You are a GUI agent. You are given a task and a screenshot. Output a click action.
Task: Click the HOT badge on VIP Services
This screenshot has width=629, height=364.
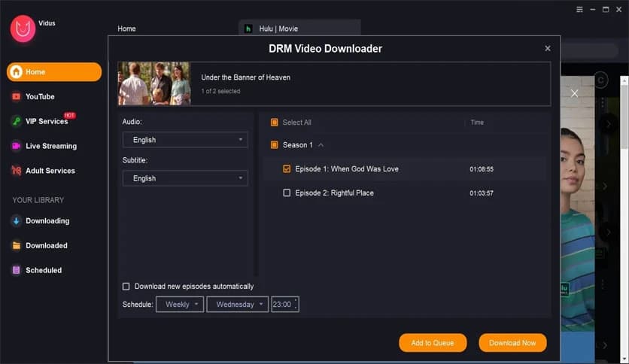(69, 116)
